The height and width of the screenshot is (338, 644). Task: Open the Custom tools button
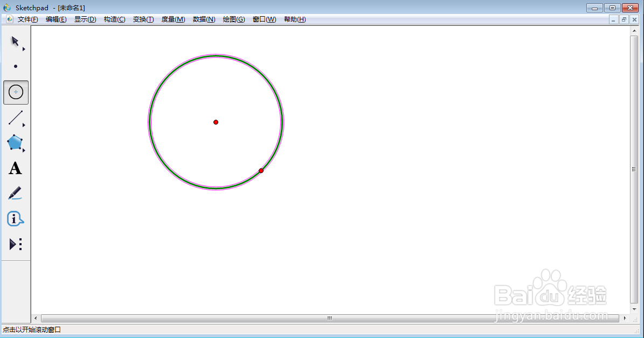click(16, 244)
